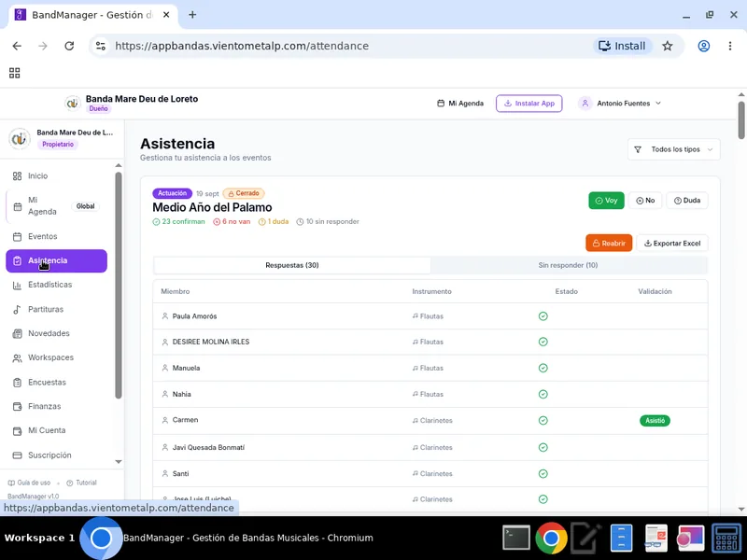Open Guía de uso link
Viewport: 747px width, 560px height.
(29, 483)
